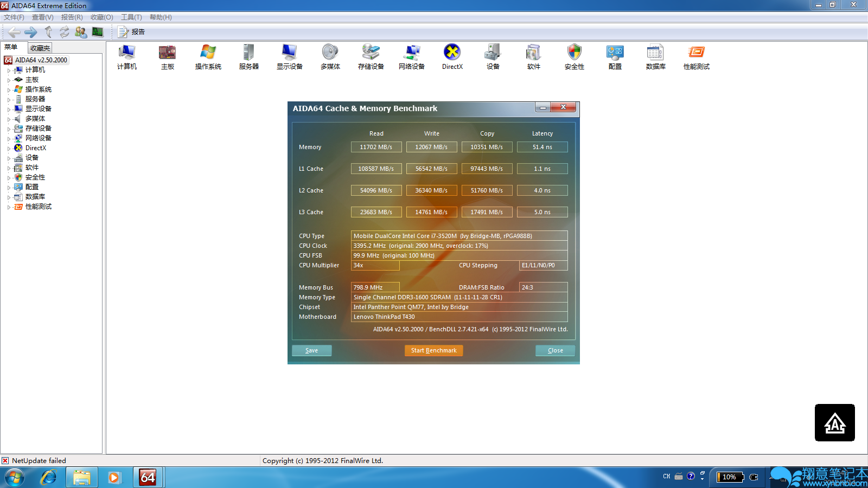Open the 存储设备 storage icon
This screenshot has height=488, width=868.
(371, 57)
